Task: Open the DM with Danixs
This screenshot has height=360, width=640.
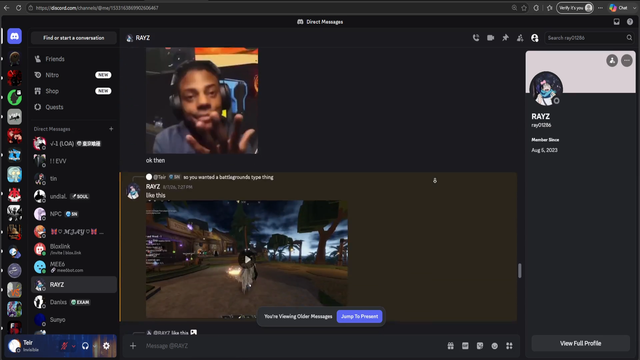Action: point(74,302)
